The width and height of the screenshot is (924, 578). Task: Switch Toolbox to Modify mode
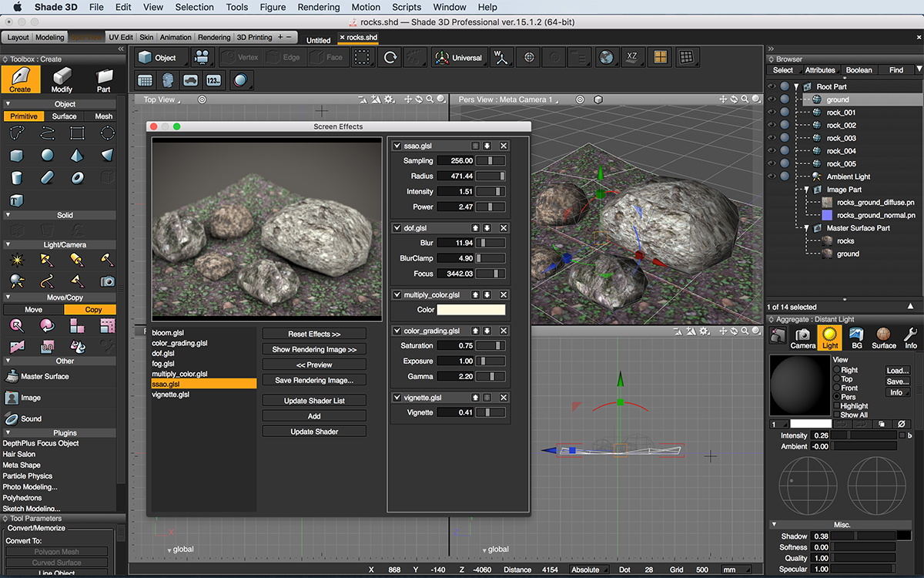62,79
